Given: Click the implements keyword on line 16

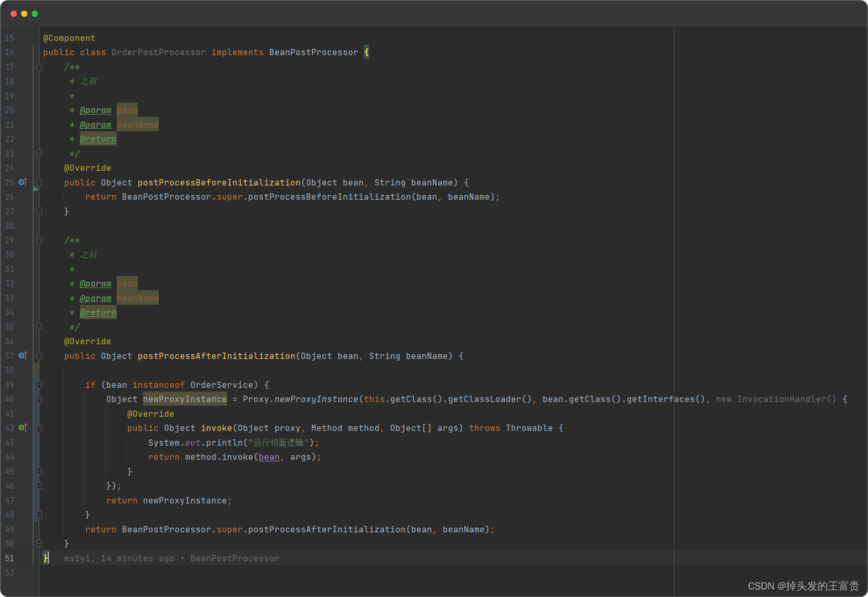Looking at the screenshot, I should (238, 52).
